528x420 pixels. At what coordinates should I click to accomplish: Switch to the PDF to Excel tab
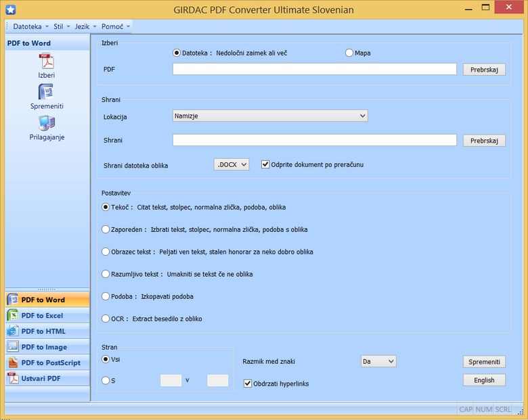click(x=47, y=315)
